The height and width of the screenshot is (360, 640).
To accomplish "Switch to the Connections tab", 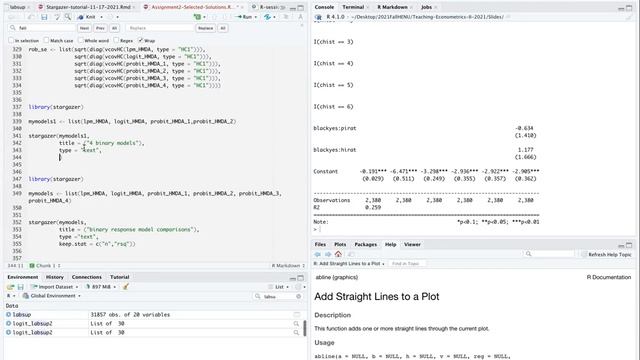I will tap(87, 277).
